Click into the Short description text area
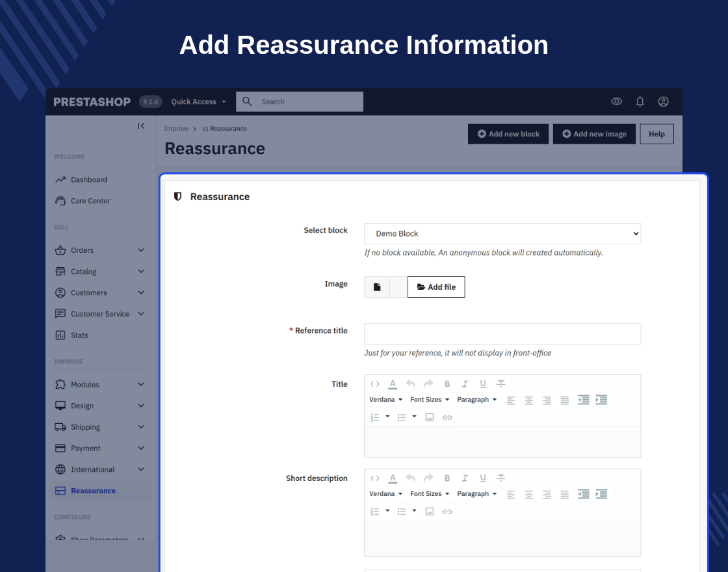Screen dimensions: 728x572 point(502,539)
